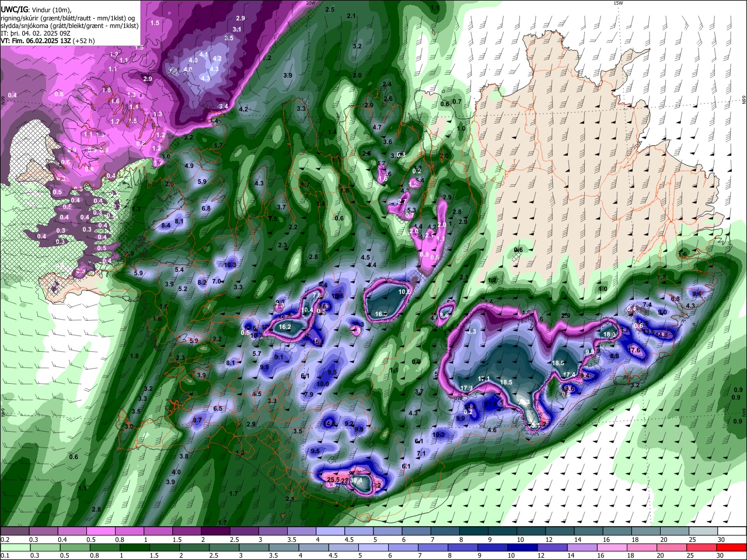Click the light pink 16–18 legend swatch
747x560 pixels.
(x=612, y=547)
